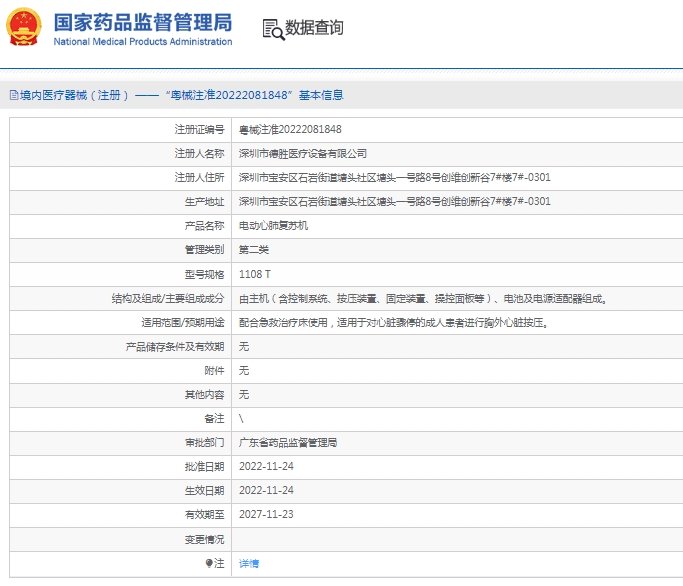Screen dimensions: 683x586
Task: Click expiry date 2027-11-23
Action: (x=266, y=514)
